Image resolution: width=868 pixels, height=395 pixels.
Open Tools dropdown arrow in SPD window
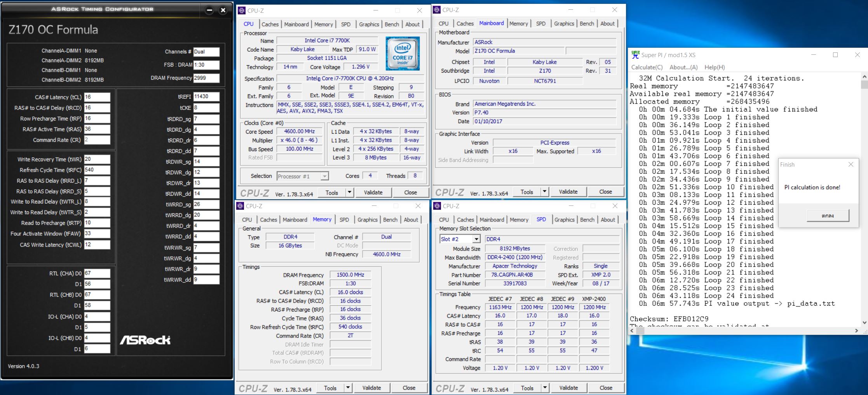point(545,388)
